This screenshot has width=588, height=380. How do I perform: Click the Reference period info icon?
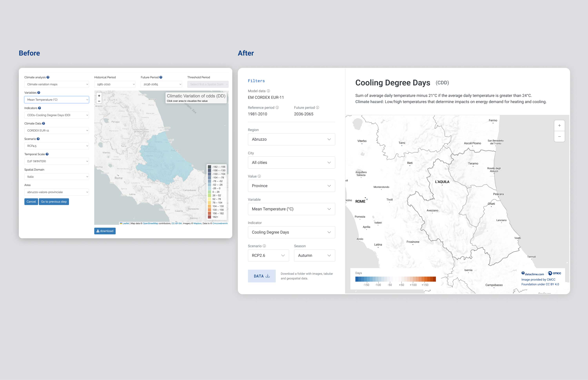coord(278,108)
